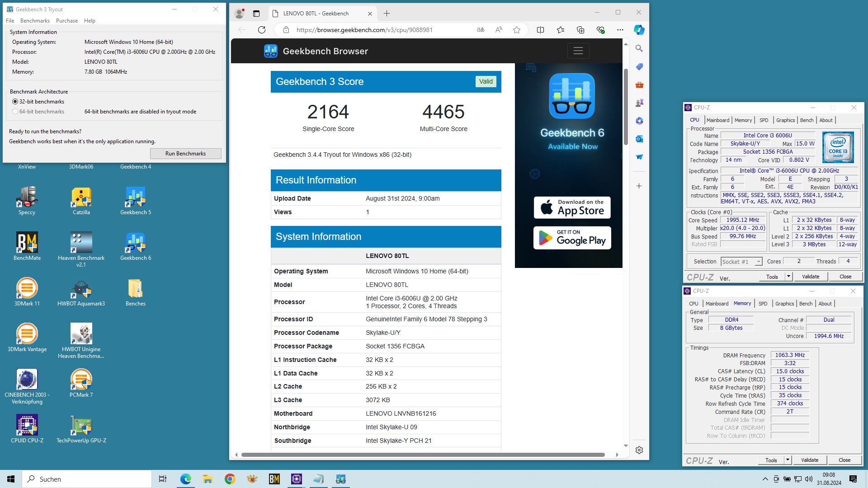Open Edge split screen icon
This screenshot has width=868, height=488.
coord(540,30)
